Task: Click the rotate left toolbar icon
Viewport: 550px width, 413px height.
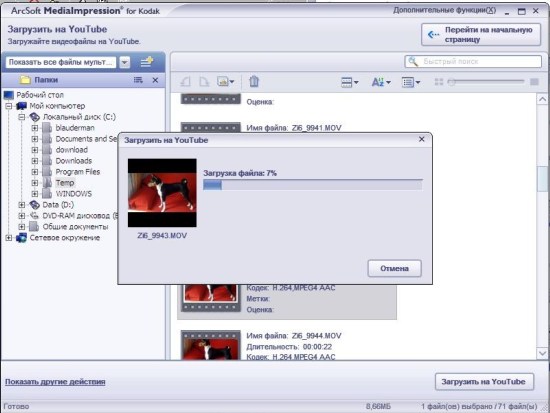Action: click(185, 82)
